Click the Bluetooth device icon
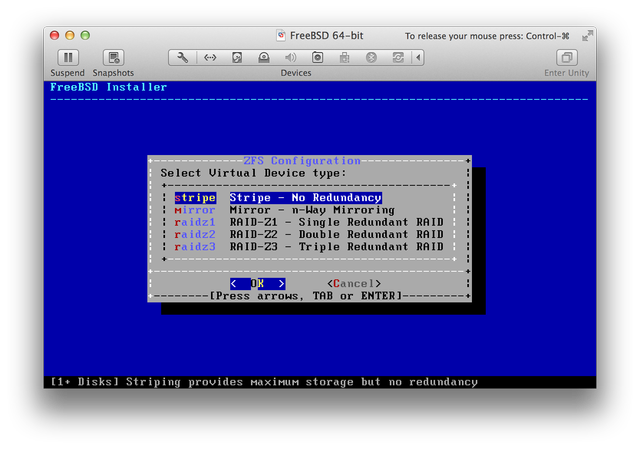The height and width of the screenshot is (449, 640). click(x=371, y=58)
